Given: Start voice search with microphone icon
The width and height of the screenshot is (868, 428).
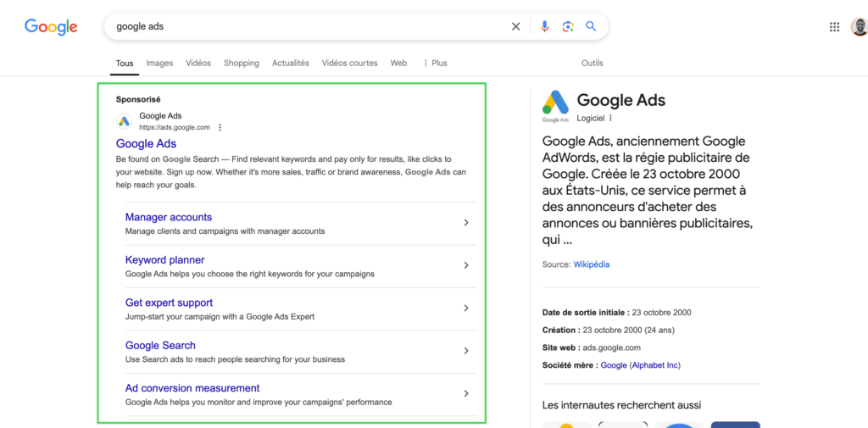Looking at the screenshot, I should click(x=545, y=26).
